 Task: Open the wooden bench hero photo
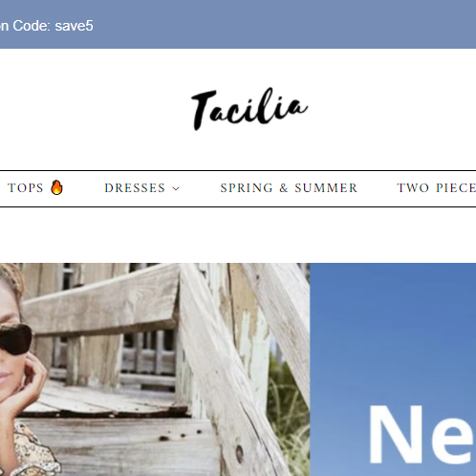click(155, 369)
